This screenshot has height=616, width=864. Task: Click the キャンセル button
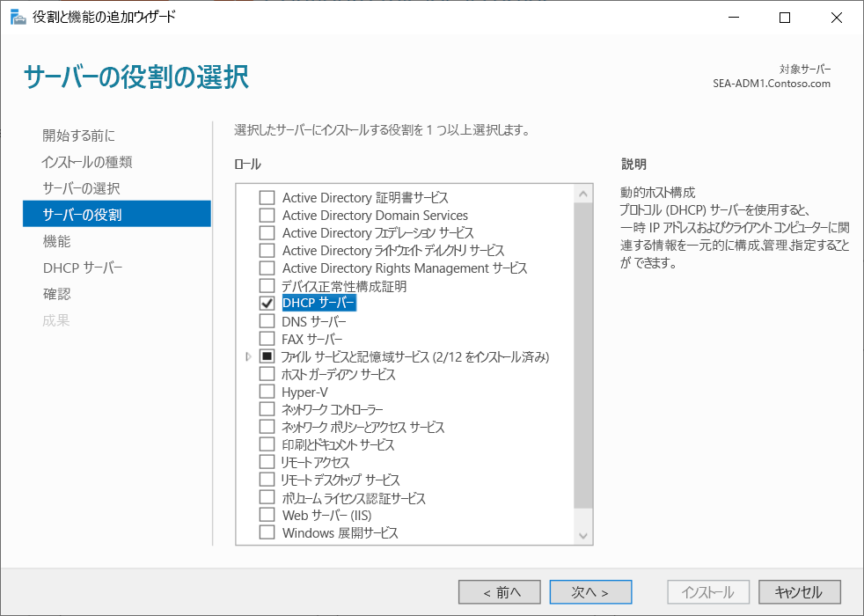point(800,592)
